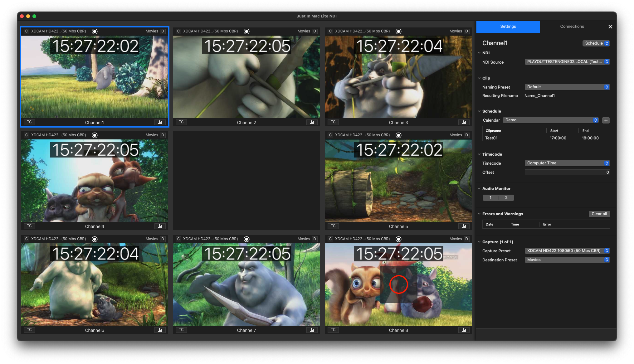Collapse the Timecode section
The height and width of the screenshot is (364, 634).
479,154
